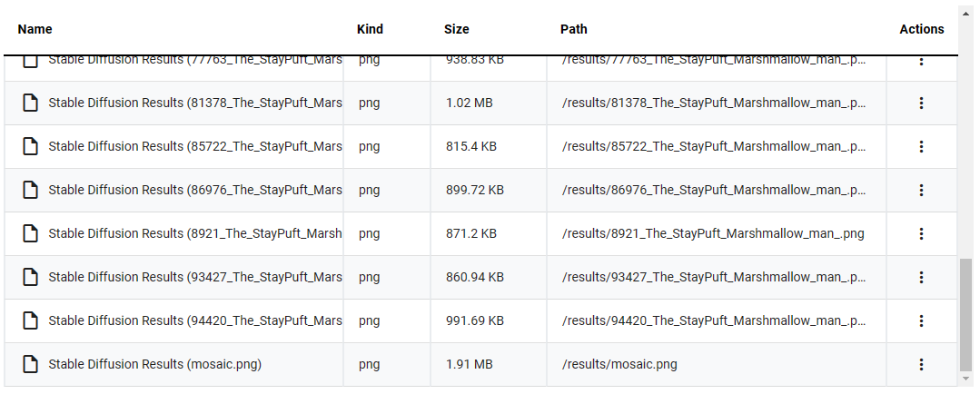This screenshot has width=980, height=394.
Task: Click the vertical scrollbar thumb
Action: coord(966,315)
